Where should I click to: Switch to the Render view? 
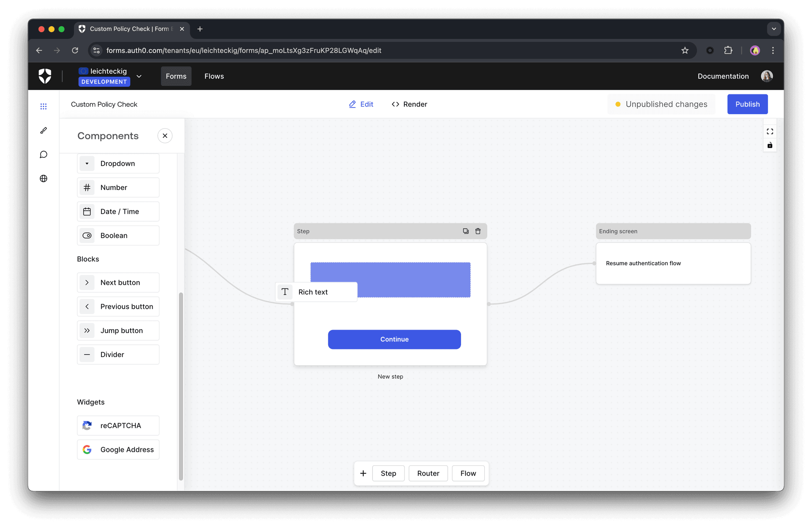[x=409, y=104]
